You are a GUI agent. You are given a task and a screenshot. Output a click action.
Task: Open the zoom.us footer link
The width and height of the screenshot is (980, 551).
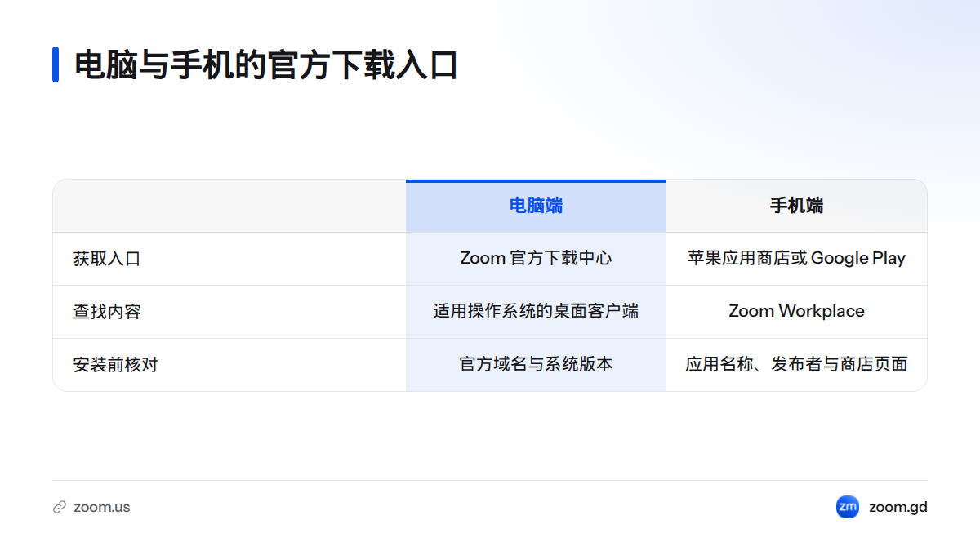[x=101, y=507]
